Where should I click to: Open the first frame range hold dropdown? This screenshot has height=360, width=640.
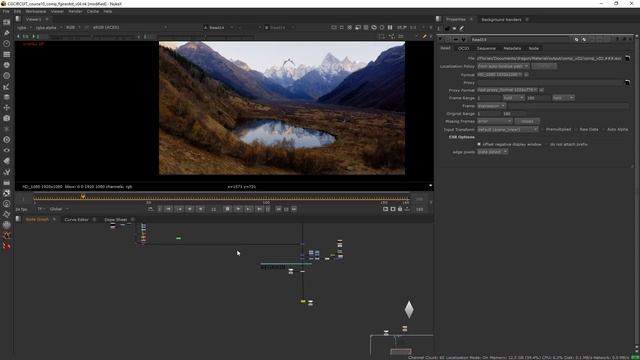[513, 98]
